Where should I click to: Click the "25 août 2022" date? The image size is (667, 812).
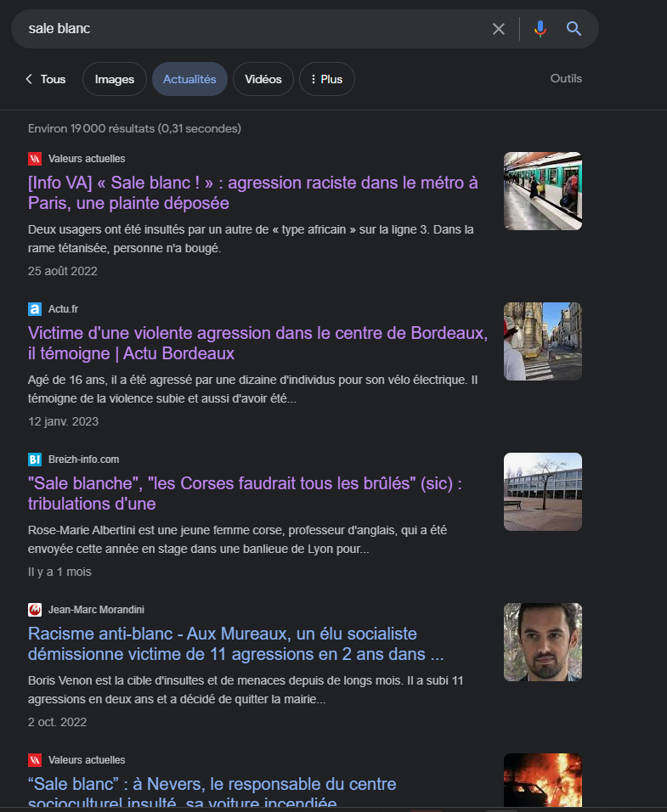click(63, 271)
